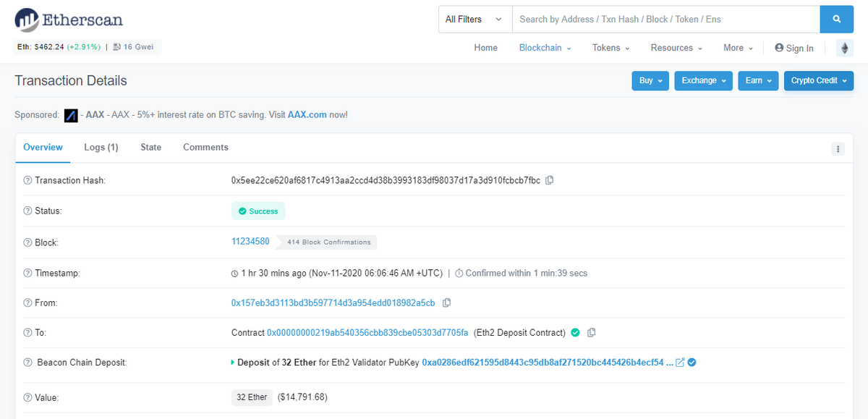
Task: Click the Transaction Details heading
Action: click(71, 80)
